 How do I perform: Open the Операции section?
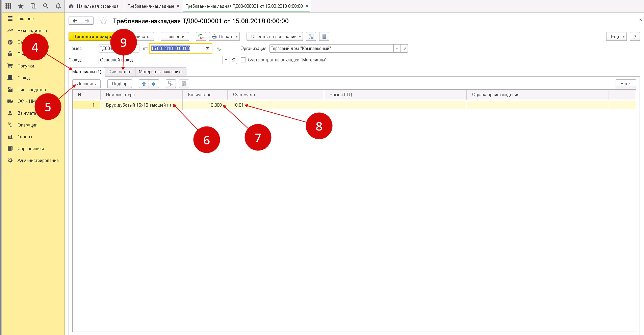[27, 125]
